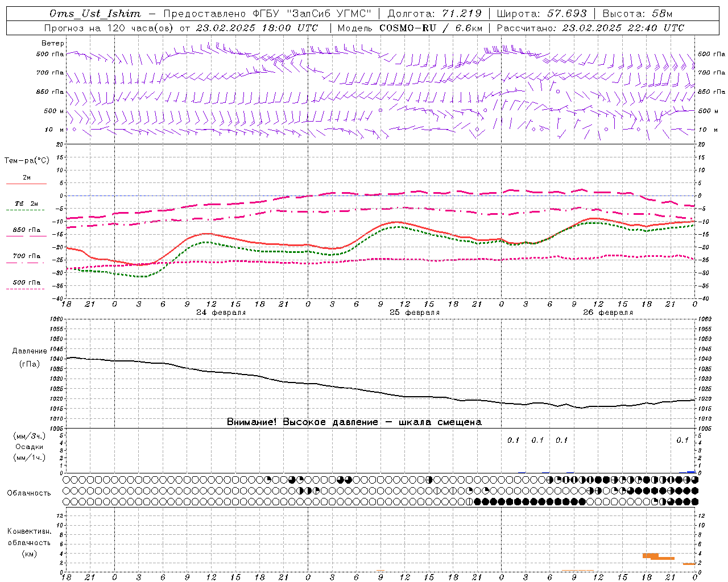Select the text Предоставлено ФГБУ "ЗапСиб УГМС"
728x582 pixels.
(x=267, y=14)
